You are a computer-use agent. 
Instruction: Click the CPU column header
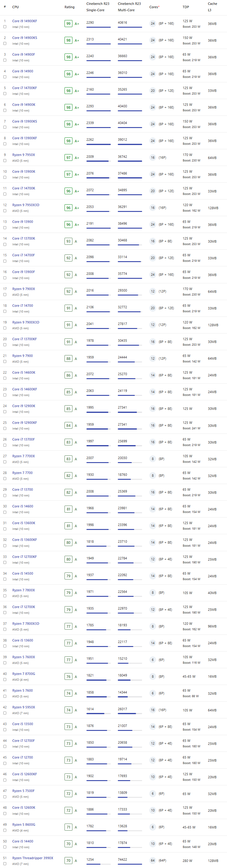click(x=16, y=7)
